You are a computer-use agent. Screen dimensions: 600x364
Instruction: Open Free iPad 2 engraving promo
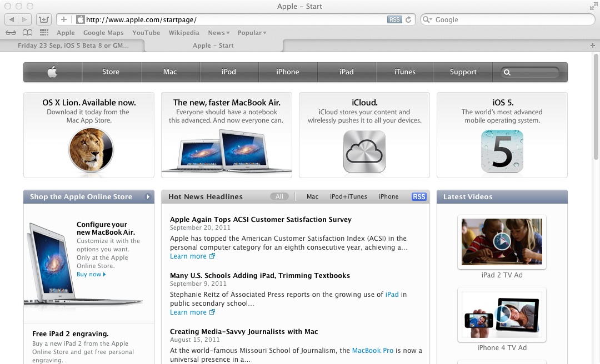coord(71,334)
